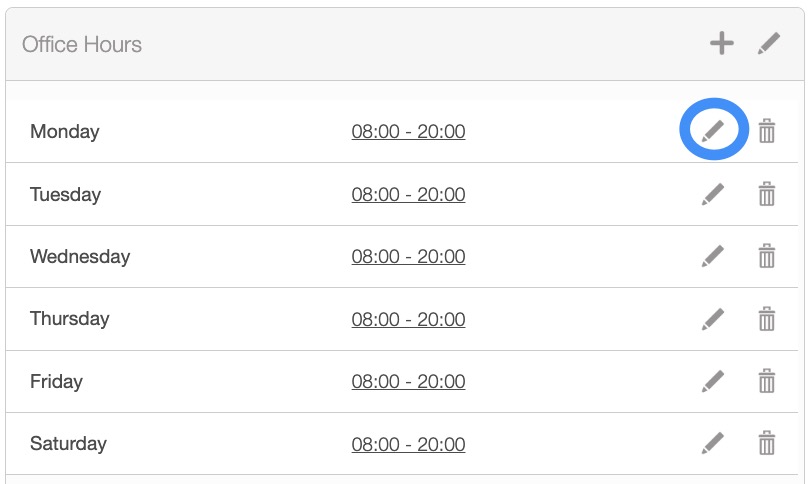Open the Friday 08:00 - 20:00 link
Image resolution: width=810 pixels, height=484 pixels.
point(408,381)
